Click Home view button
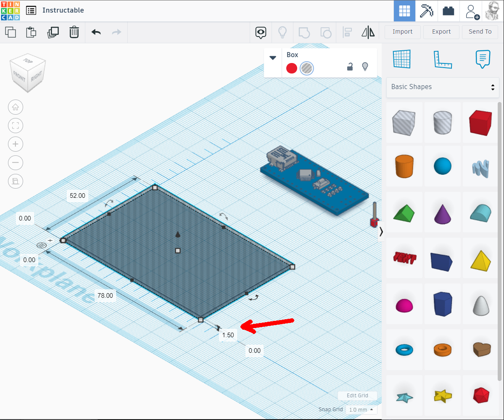Viewport: 504px width, 420px height. click(x=16, y=107)
